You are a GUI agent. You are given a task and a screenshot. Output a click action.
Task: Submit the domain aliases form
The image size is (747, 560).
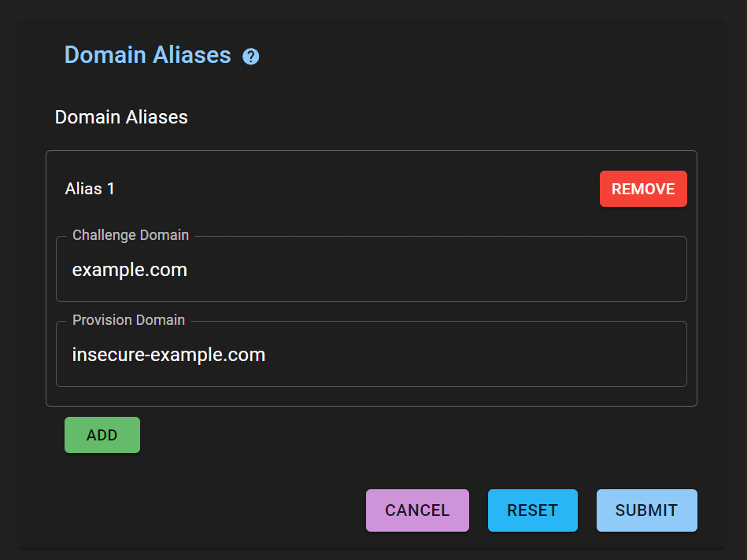(x=646, y=510)
